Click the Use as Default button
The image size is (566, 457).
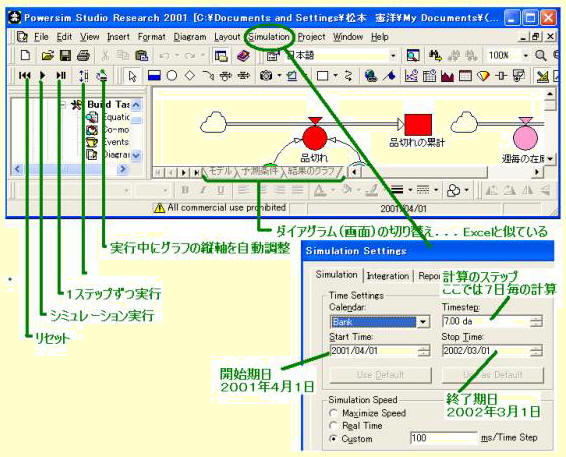pos(493,375)
